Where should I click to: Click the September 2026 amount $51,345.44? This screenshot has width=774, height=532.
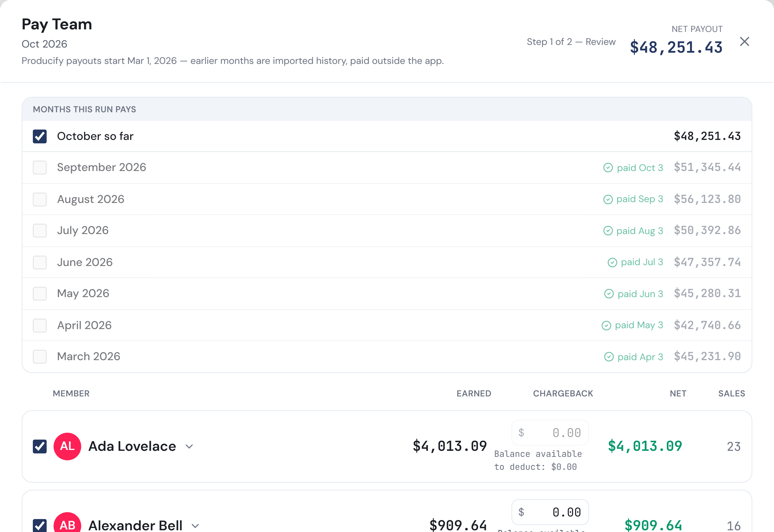click(x=707, y=167)
